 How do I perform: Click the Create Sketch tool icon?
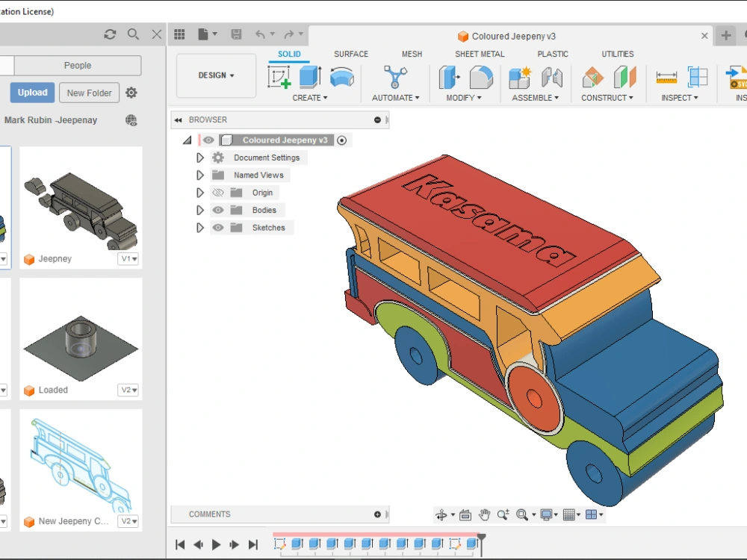[x=279, y=77]
